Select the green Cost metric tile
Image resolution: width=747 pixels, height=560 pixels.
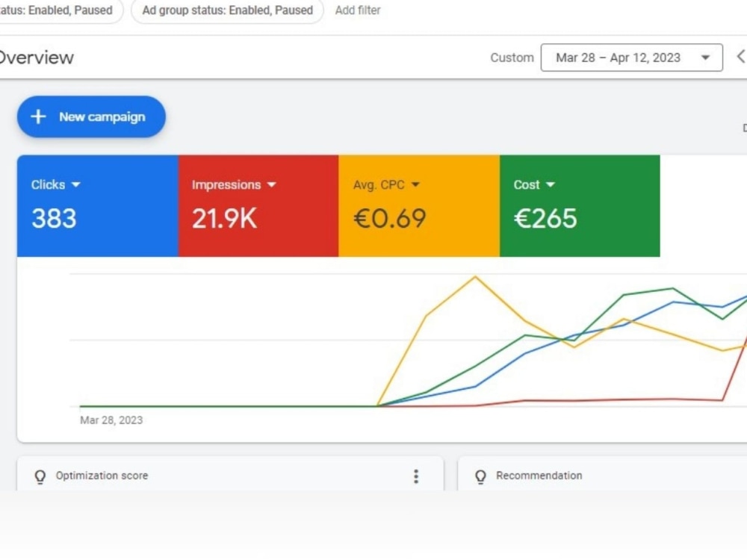[580, 206]
